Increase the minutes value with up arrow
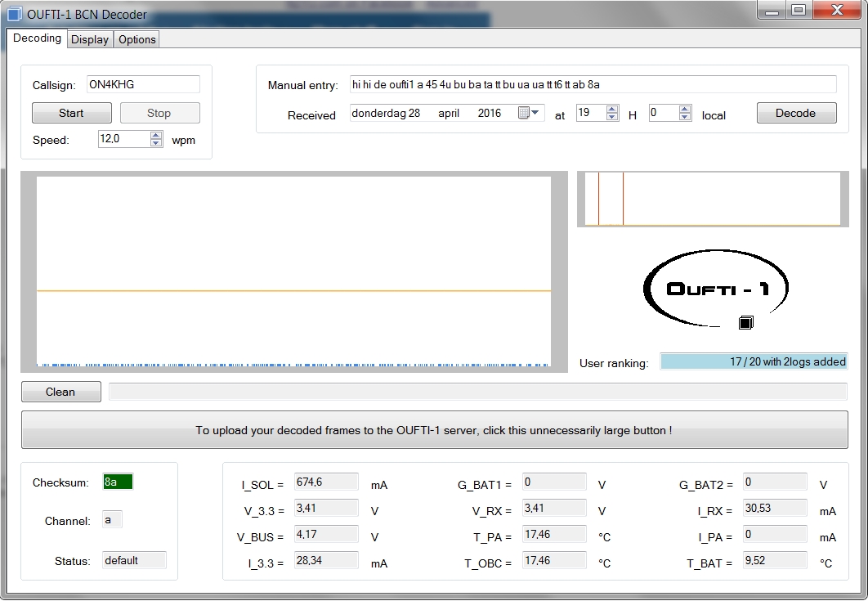 685,109
